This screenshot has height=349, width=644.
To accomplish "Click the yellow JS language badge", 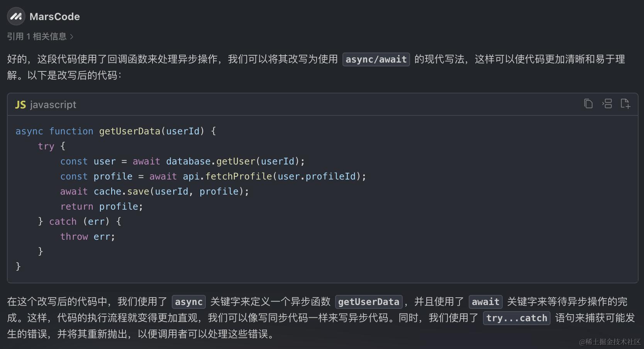I will (20, 105).
